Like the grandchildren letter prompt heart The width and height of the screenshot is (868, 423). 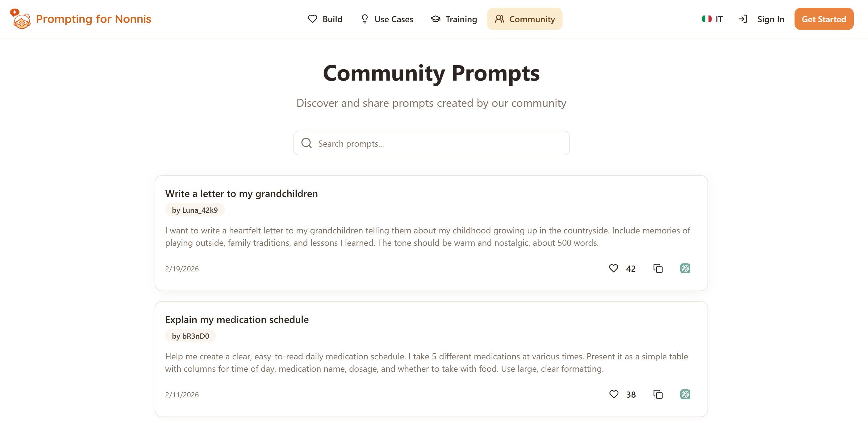click(x=613, y=268)
